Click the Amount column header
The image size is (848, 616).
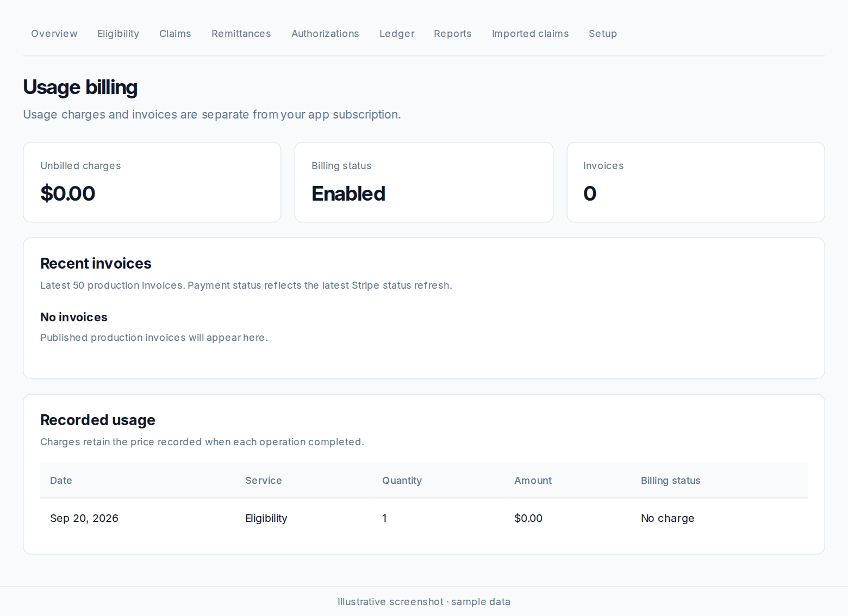pyautogui.click(x=533, y=481)
